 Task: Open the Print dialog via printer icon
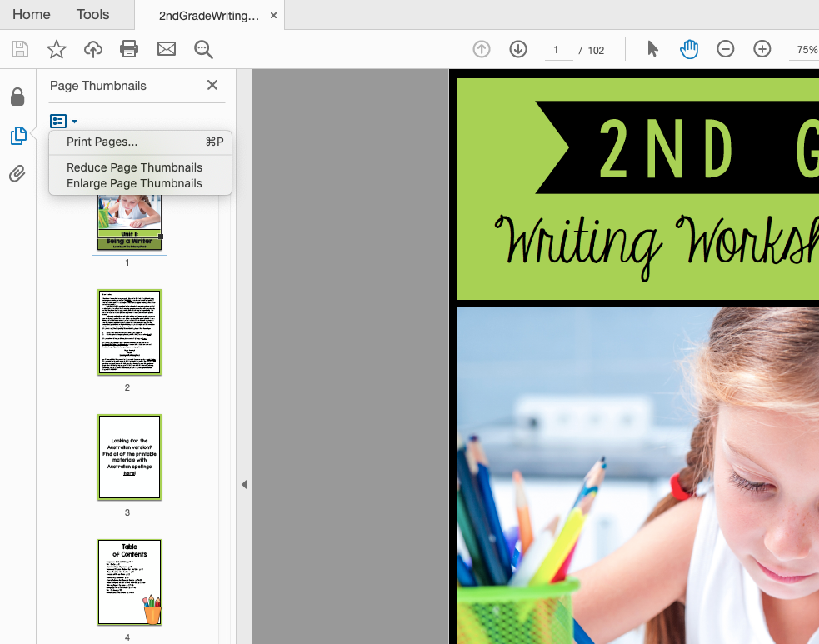point(129,49)
